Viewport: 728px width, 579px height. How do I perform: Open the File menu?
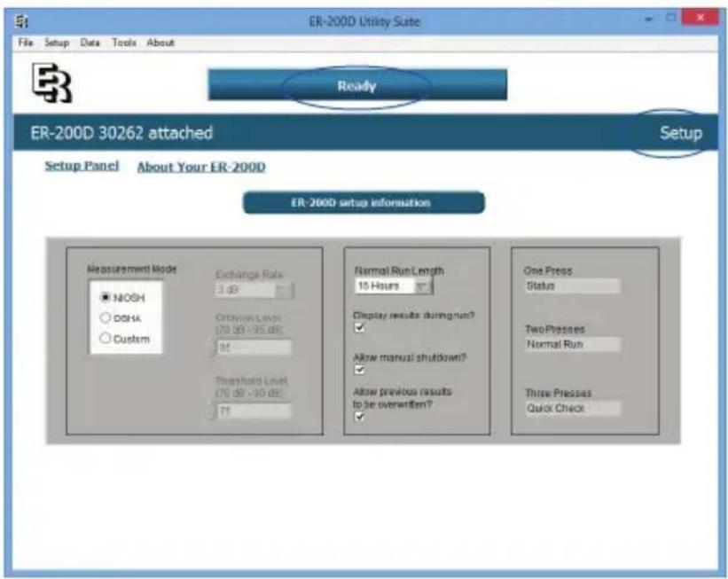click(x=26, y=43)
